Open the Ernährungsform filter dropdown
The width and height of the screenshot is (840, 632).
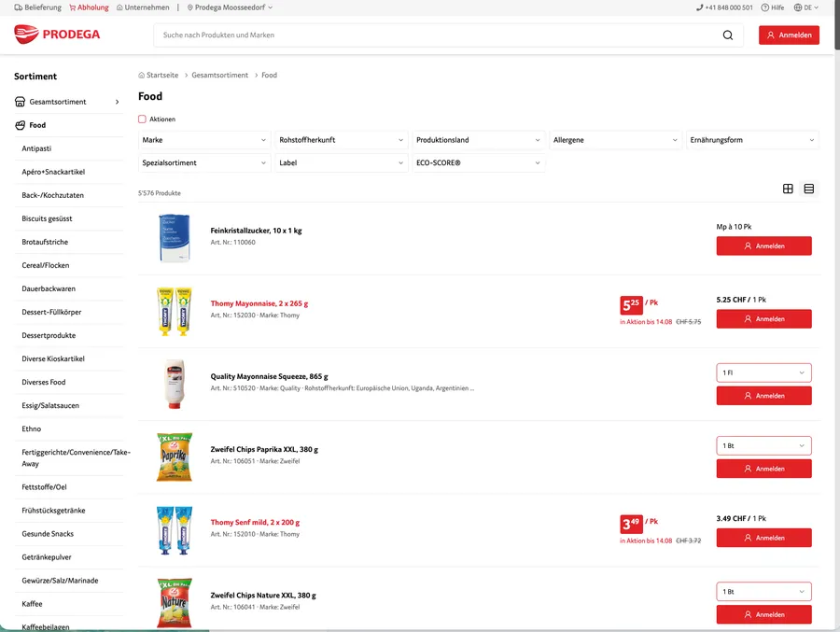[752, 140]
